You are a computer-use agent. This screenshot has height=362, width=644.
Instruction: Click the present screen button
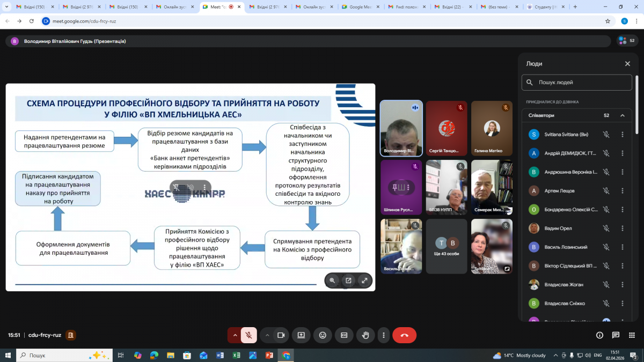[301, 335]
